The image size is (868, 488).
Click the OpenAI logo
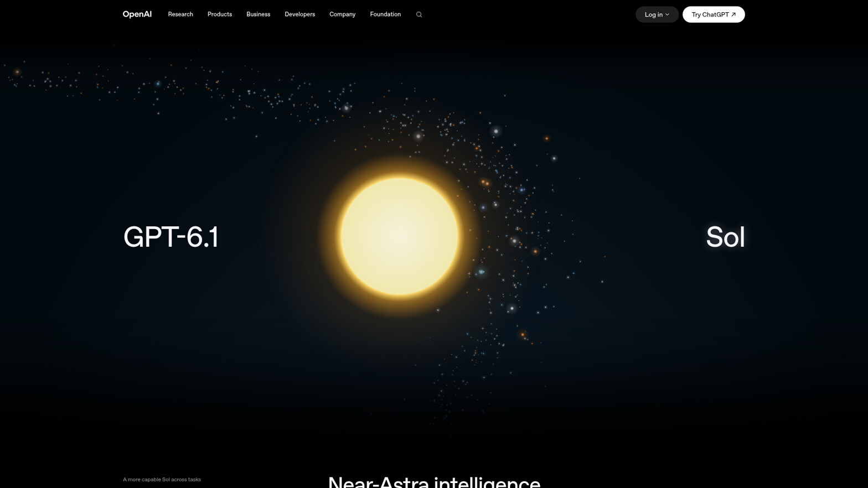137,14
